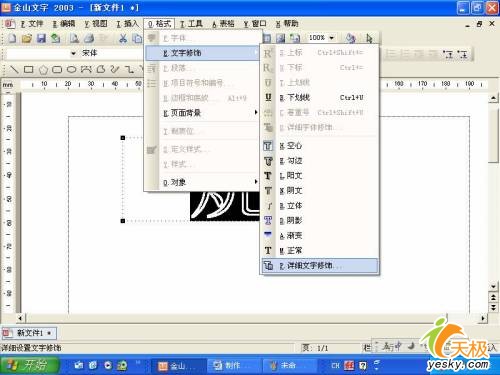Click the T icon beside 阳文
Viewport: 500px width, 375px height.
[268, 176]
